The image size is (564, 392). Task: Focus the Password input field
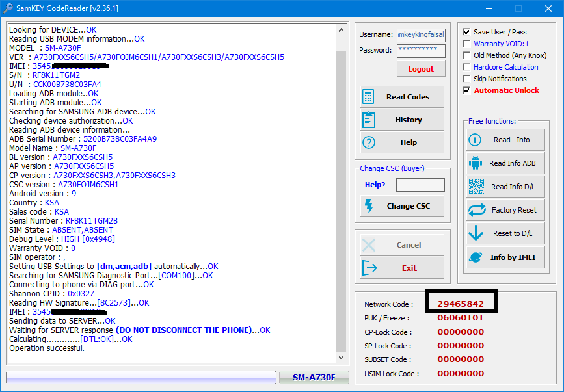pos(421,51)
